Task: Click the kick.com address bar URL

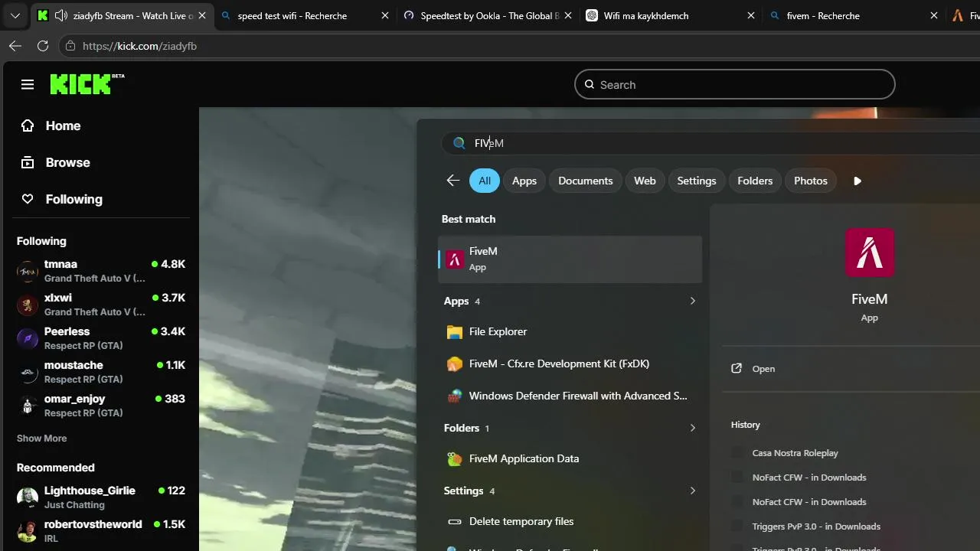Action: click(x=139, y=46)
